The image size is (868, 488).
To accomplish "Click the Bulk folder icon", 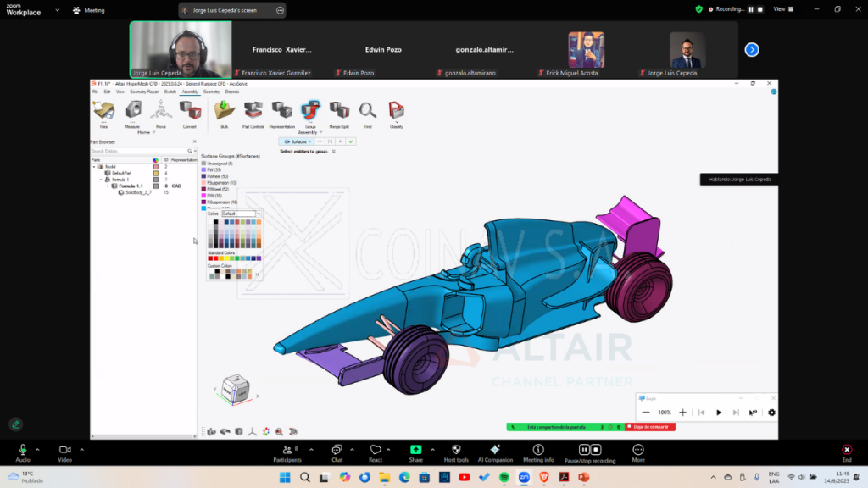I will click(224, 110).
